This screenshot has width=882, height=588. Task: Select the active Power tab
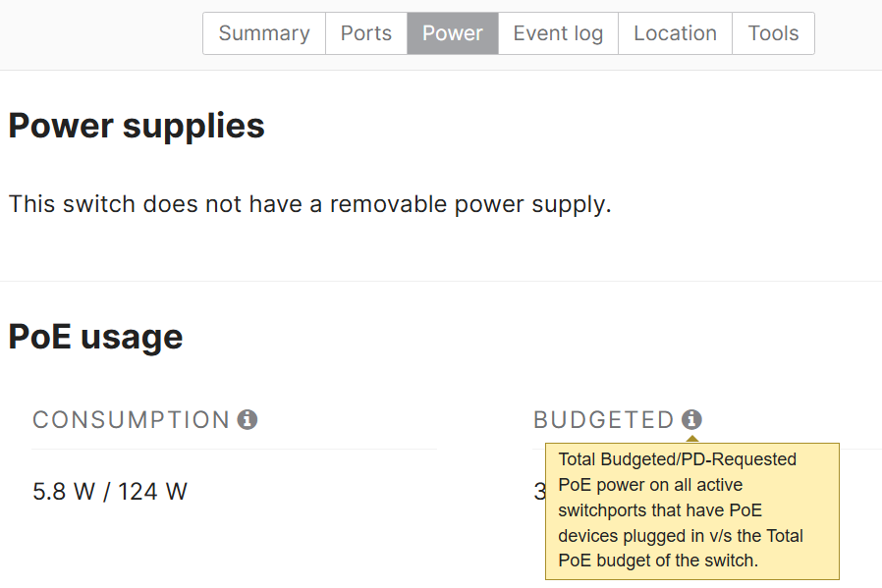tap(453, 33)
